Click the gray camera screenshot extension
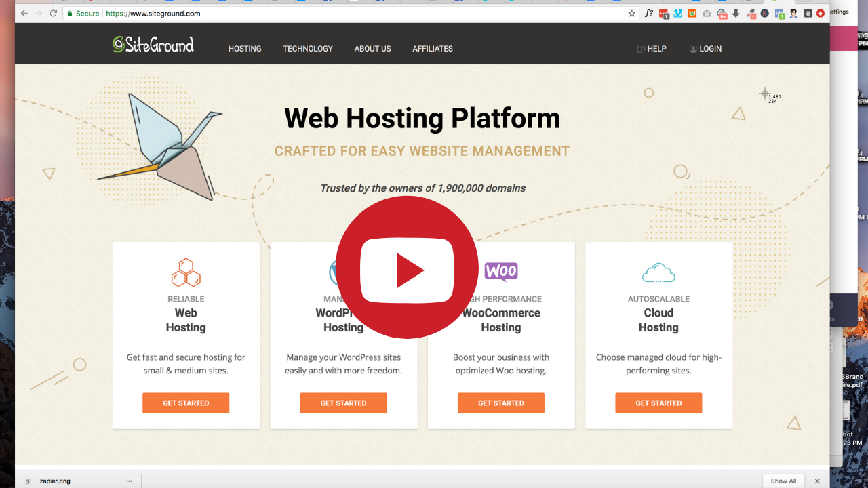This screenshot has width=868, height=488. click(707, 13)
